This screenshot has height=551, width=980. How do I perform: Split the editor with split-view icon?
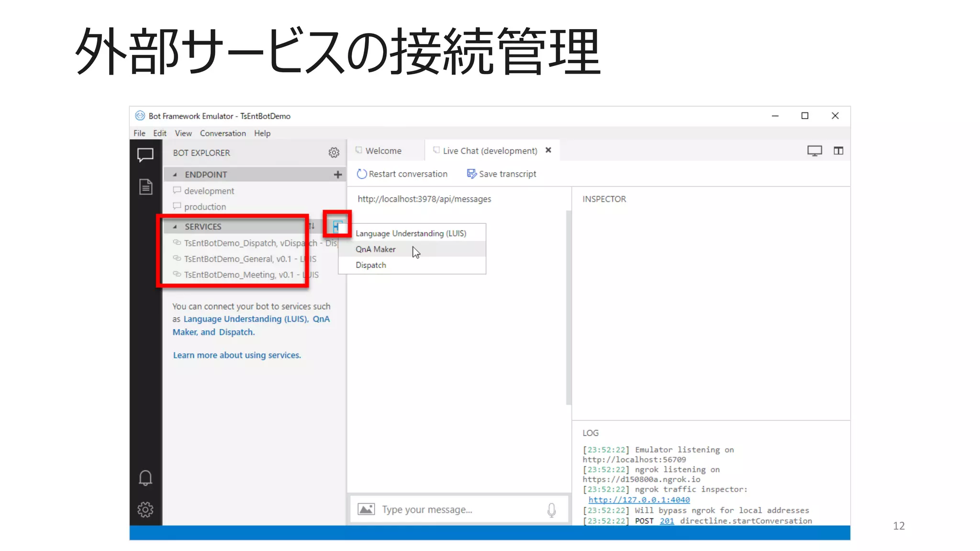[838, 151]
